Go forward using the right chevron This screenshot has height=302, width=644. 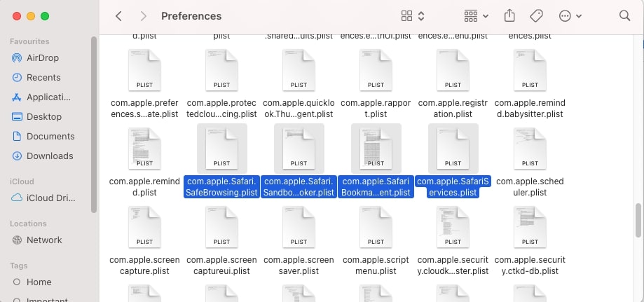pos(144,16)
